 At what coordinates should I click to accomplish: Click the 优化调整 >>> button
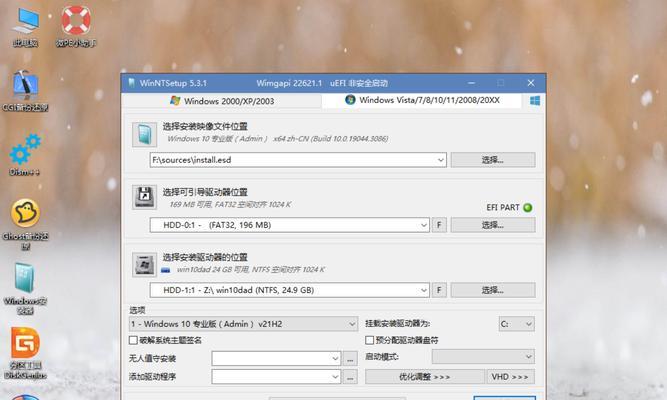pos(425,377)
